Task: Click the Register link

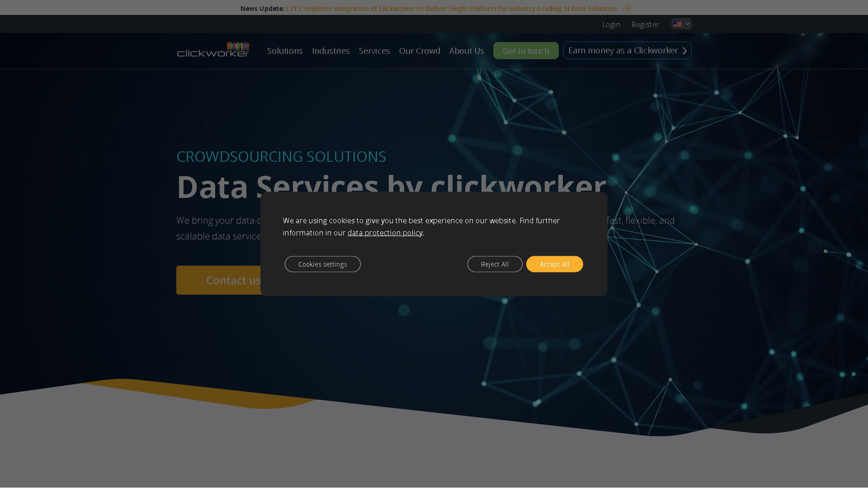Action: coord(645,24)
